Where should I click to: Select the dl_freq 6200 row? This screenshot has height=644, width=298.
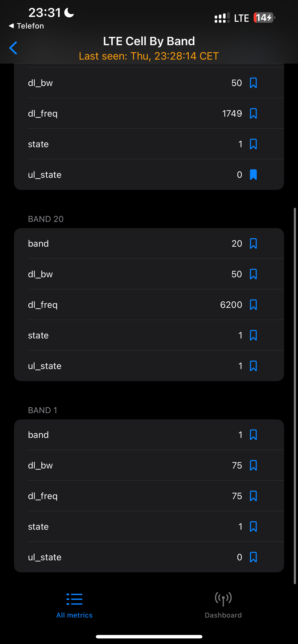(149, 305)
